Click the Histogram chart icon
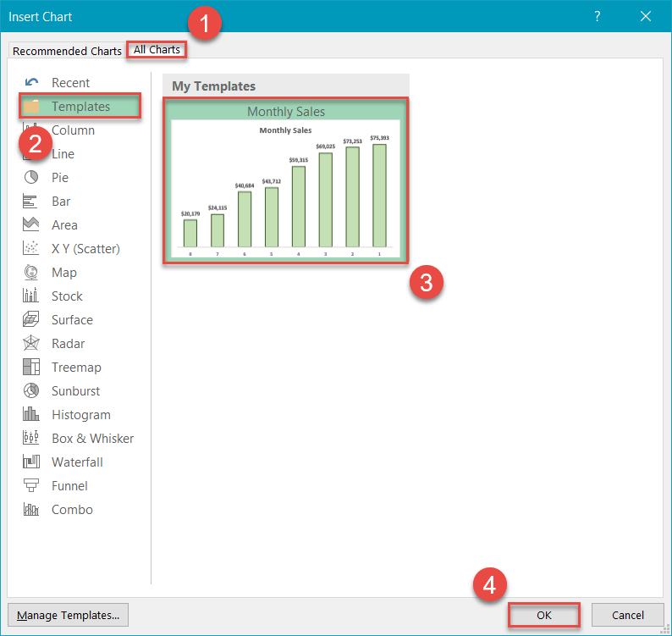 click(x=30, y=414)
